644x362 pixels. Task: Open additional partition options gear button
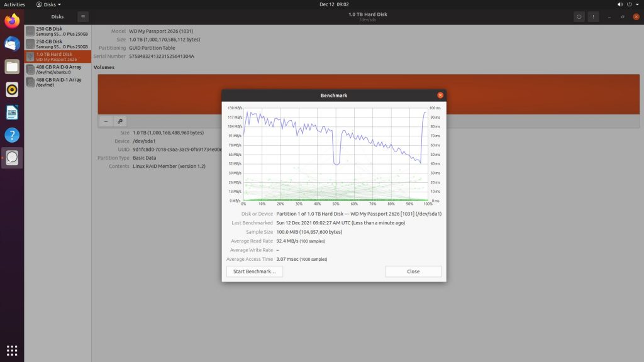click(x=120, y=121)
